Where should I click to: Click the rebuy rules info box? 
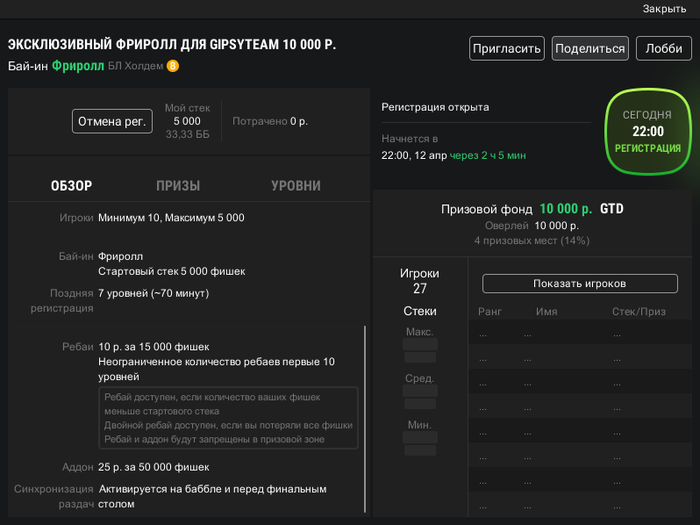point(228,418)
